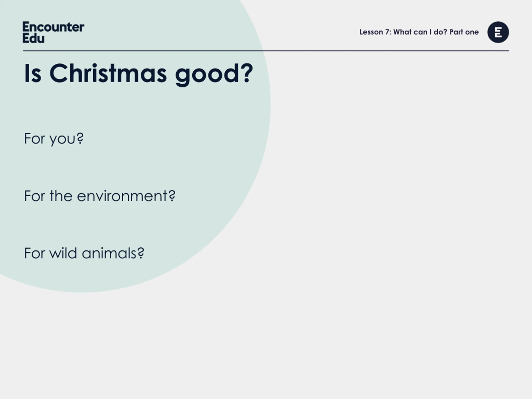
Task: Click the word 'good?' in the title
Action: click(x=214, y=75)
